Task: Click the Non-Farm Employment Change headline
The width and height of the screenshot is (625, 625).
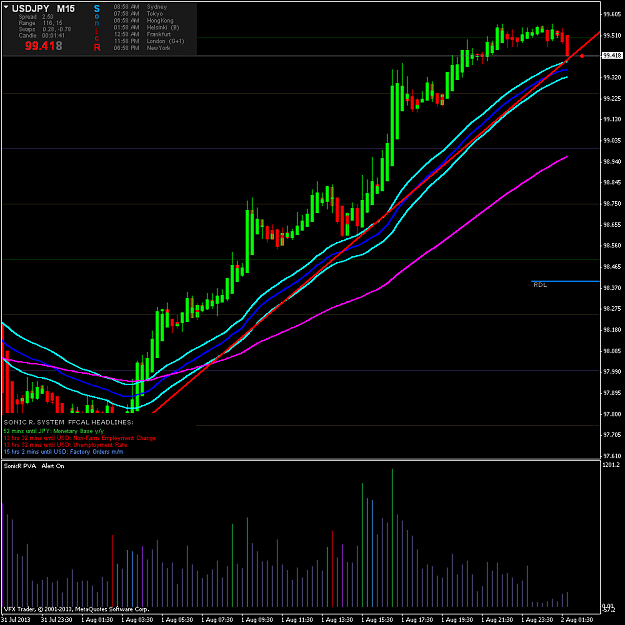Action: tap(80, 438)
